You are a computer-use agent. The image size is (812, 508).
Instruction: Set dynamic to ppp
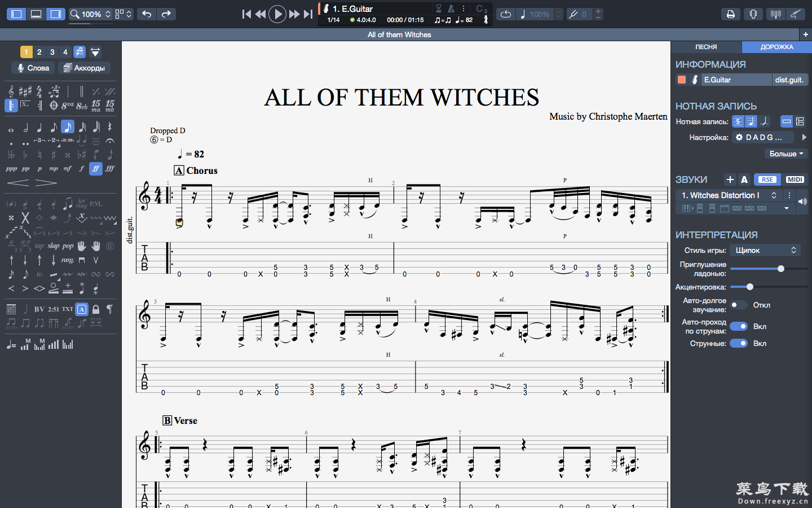(x=11, y=169)
